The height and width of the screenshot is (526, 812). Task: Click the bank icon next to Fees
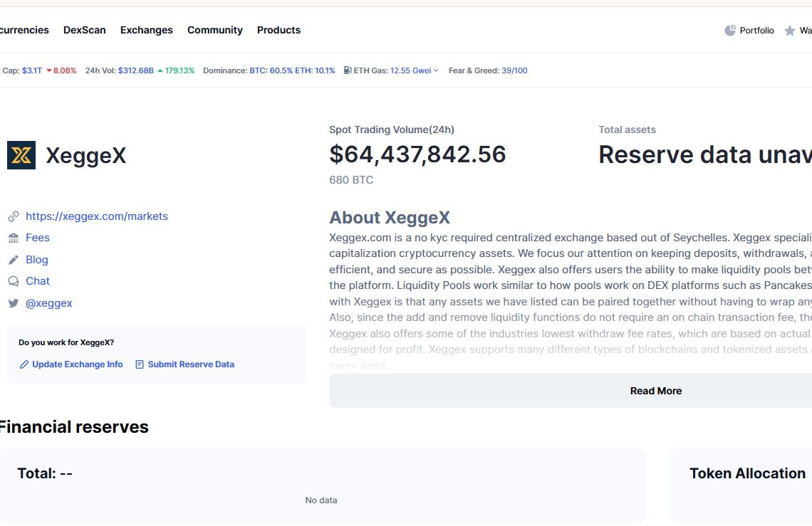(14, 238)
